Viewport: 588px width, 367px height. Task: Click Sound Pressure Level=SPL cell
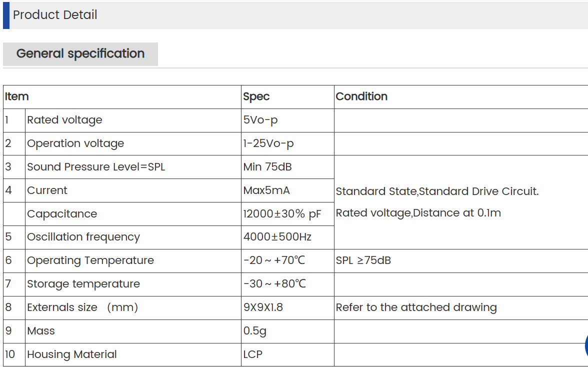click(96, 167)
